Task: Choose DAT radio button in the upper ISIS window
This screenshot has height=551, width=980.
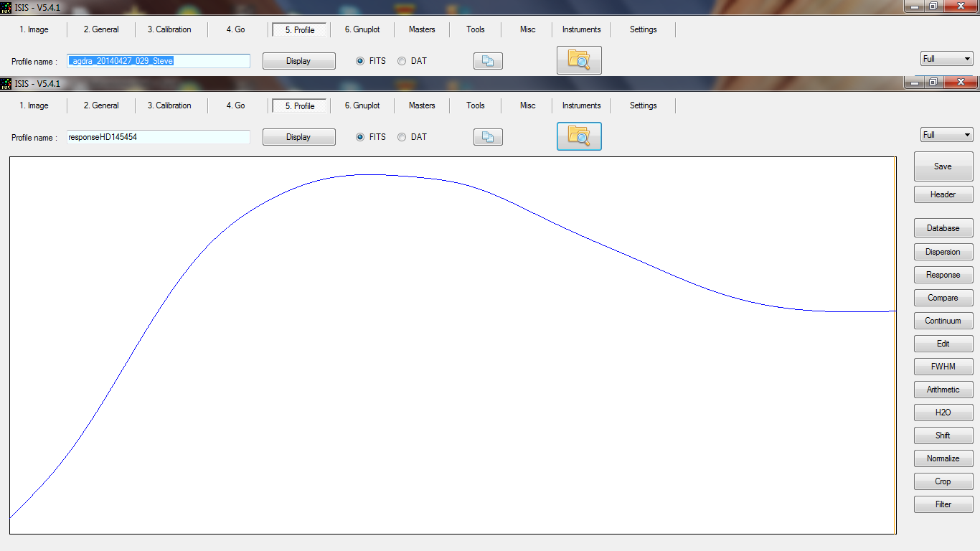Action: point(402,61)
